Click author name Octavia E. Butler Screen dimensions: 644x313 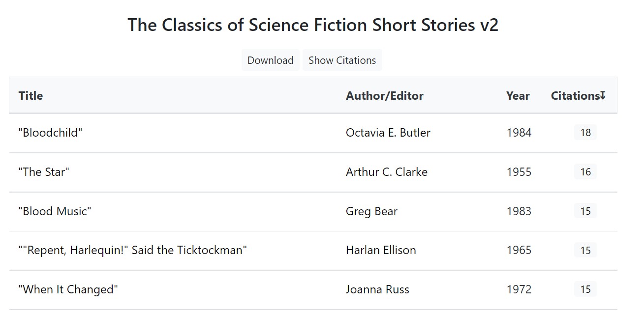pyautogui.click(x=388, y=132)
